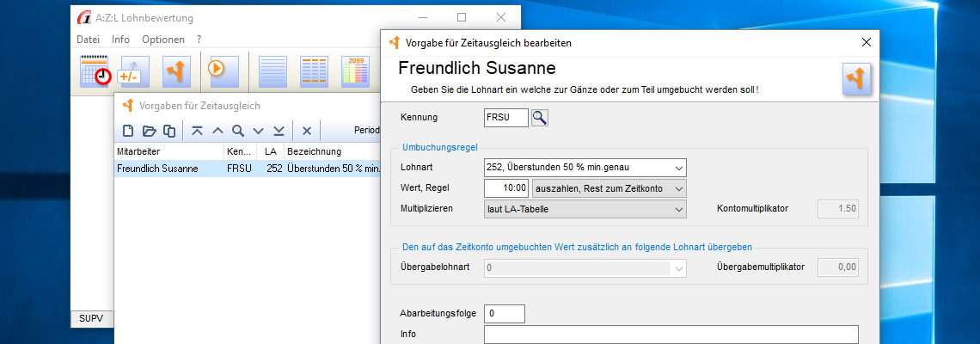Click the magnifier search icon in Vorgaben toolbar
Viewport: 980px width, 344px height.
(x=237, y=131)
